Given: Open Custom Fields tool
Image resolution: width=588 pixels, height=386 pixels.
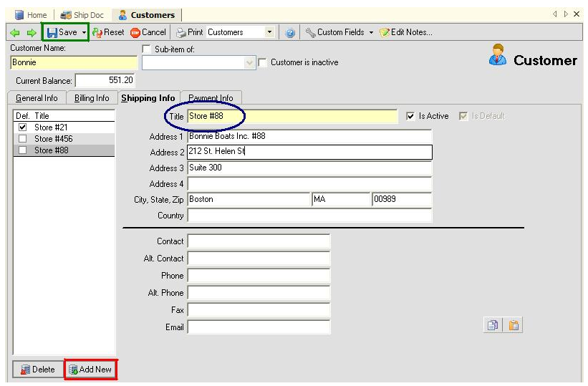Looking at the screenshot, I should click(334, 32).
